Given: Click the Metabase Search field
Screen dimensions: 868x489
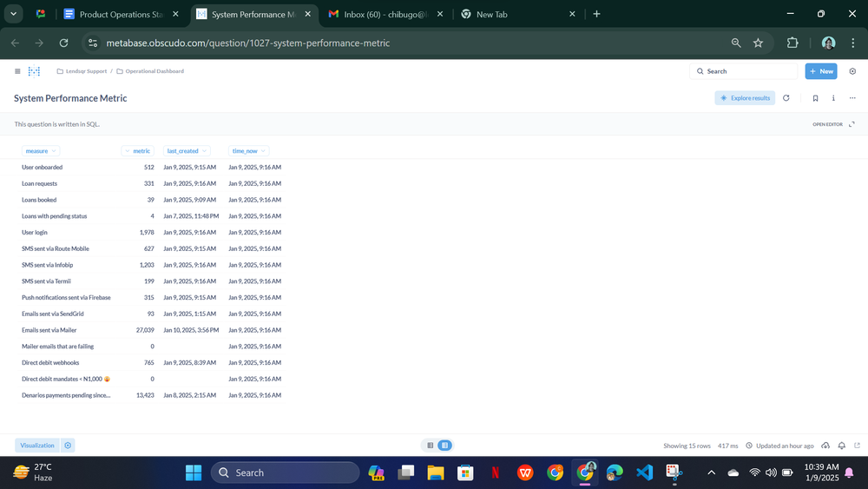Looking at the screenshot, I should (744, 71).
